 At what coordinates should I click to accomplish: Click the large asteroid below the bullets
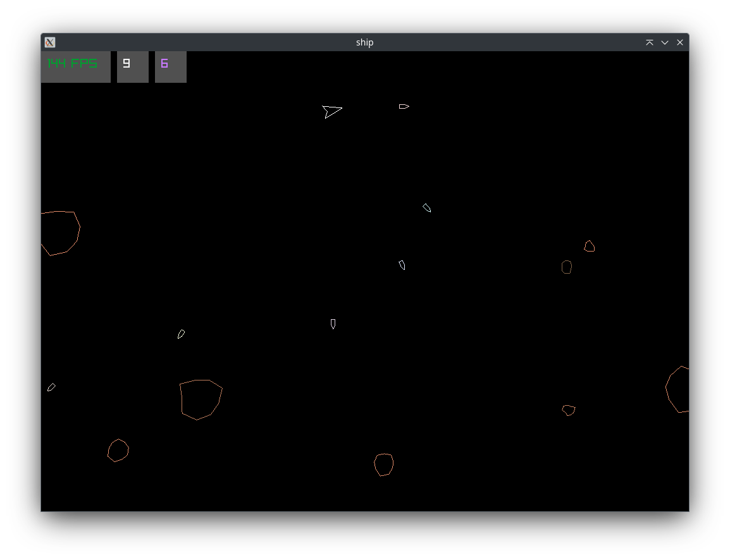[201, 399]
